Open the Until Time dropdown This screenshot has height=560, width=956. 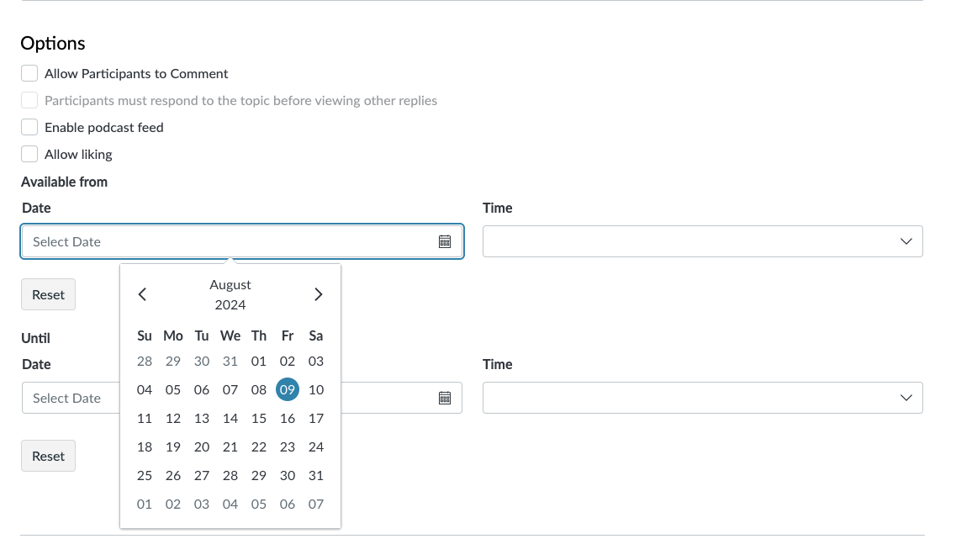[702, 398]
